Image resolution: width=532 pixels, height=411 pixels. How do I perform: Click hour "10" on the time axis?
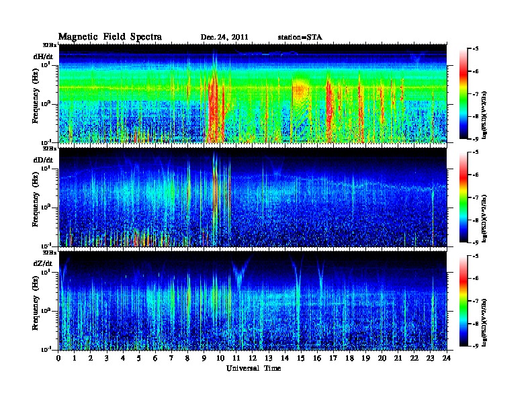pyautogui.click(x=220, y=359)
